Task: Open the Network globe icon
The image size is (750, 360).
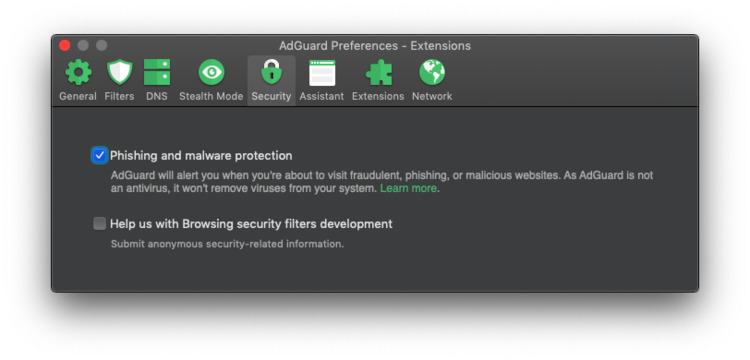Action: 432,72
